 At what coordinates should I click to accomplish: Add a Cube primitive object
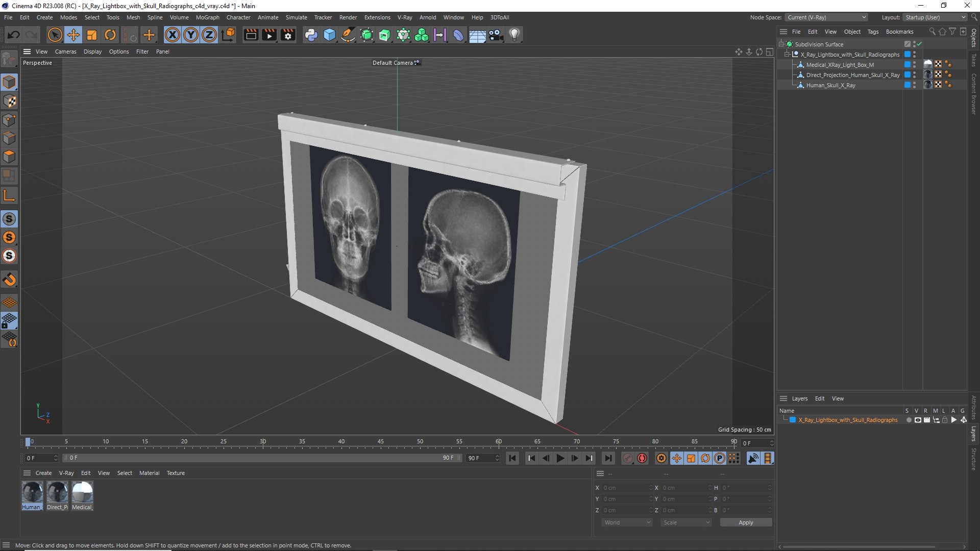(x=330, y=35)
